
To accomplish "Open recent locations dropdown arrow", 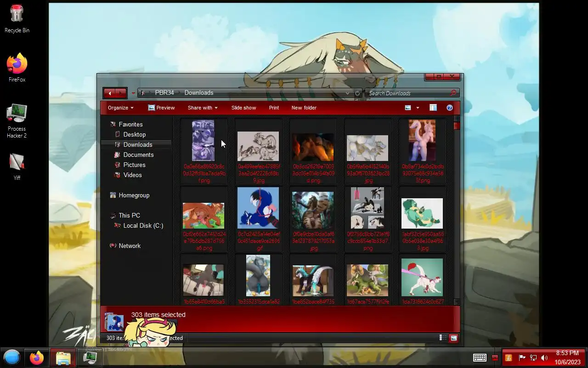I will [x=133, y=93].
